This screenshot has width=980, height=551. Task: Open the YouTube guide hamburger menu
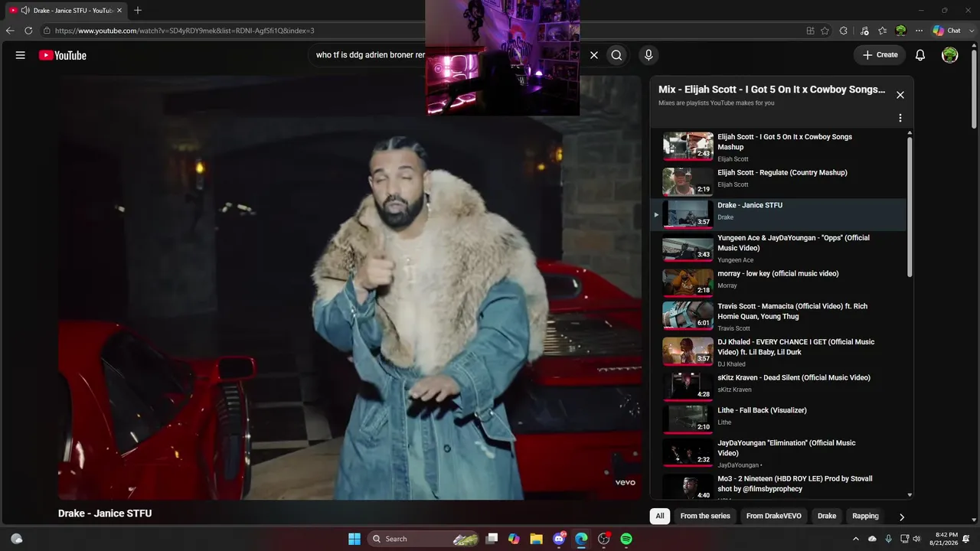click(21, 55)
